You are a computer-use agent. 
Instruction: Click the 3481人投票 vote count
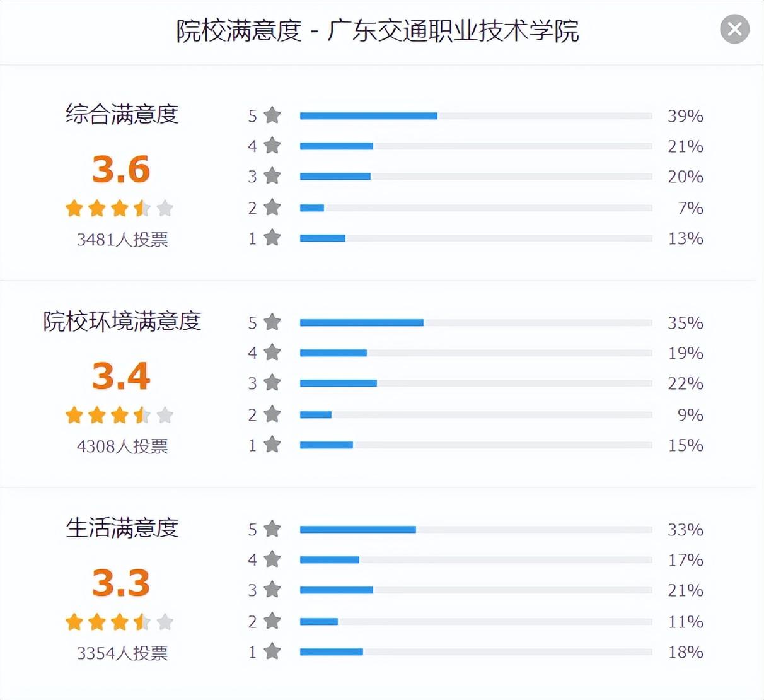122,240
